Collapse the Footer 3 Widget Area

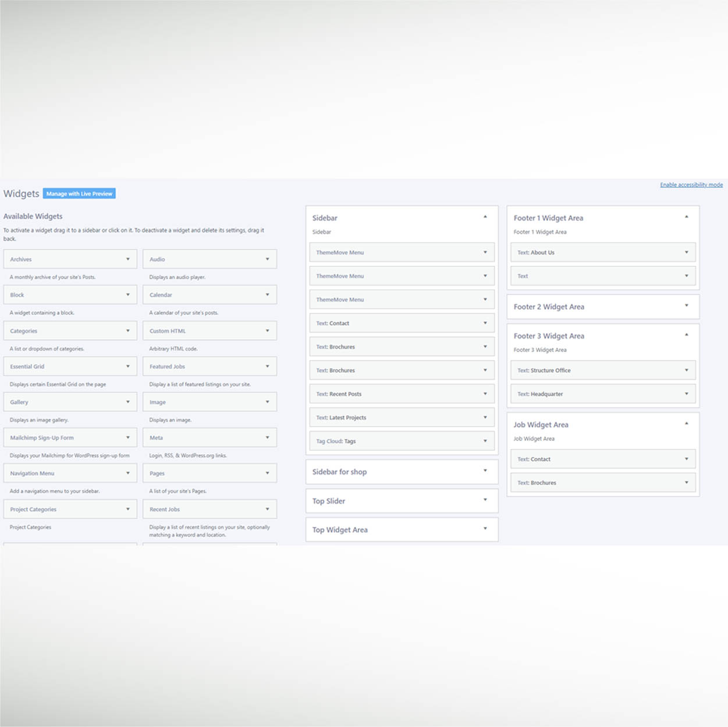(686, 335)
